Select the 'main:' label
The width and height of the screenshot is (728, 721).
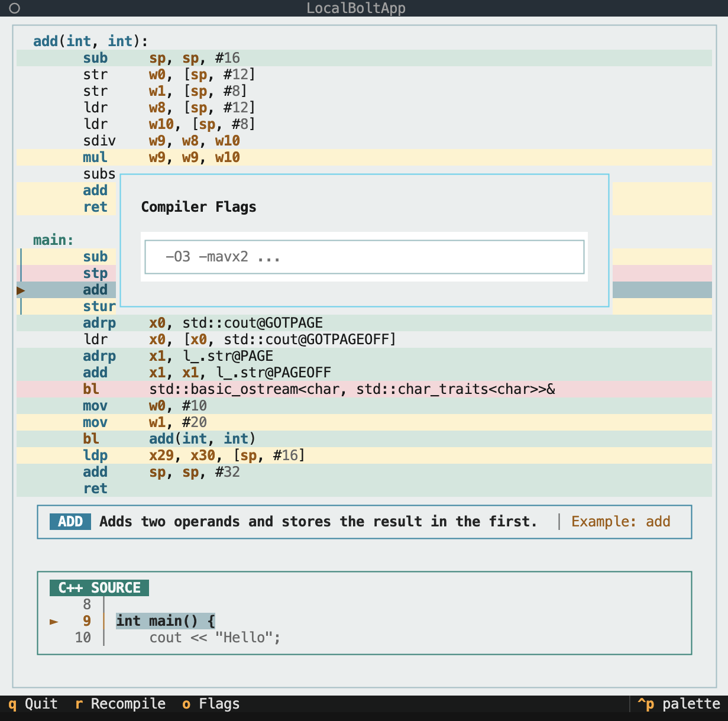[53, 240]
